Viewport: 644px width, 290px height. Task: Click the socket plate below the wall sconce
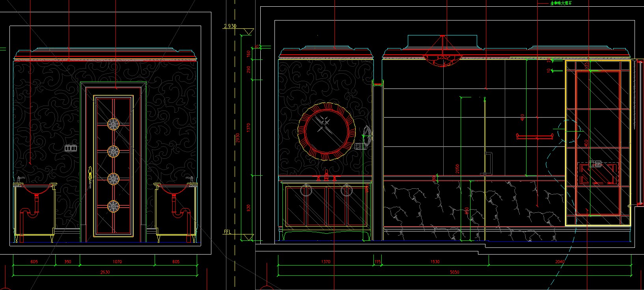tap(361, 146)
